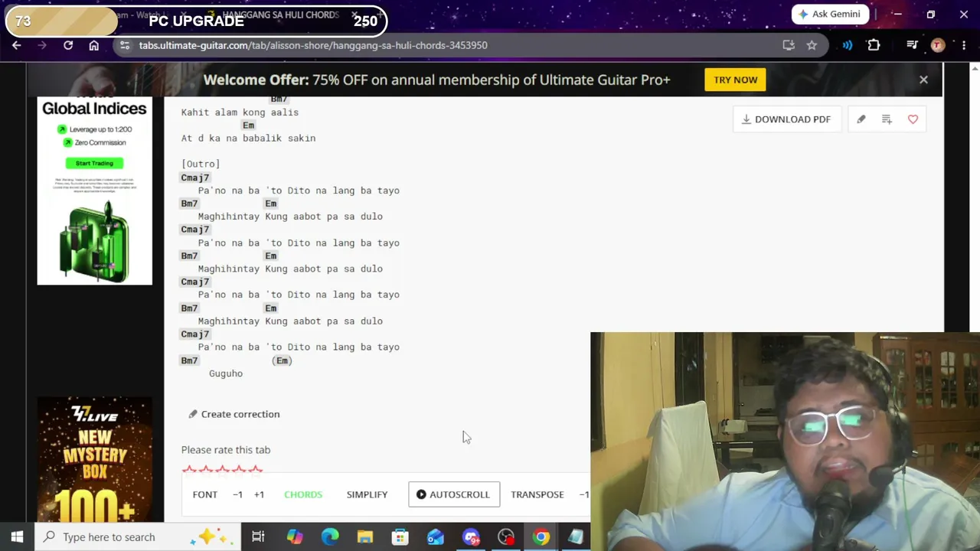Rate the tab with the first star
Viewport: 980px width, 551px height.
click(x=188, y=469)
